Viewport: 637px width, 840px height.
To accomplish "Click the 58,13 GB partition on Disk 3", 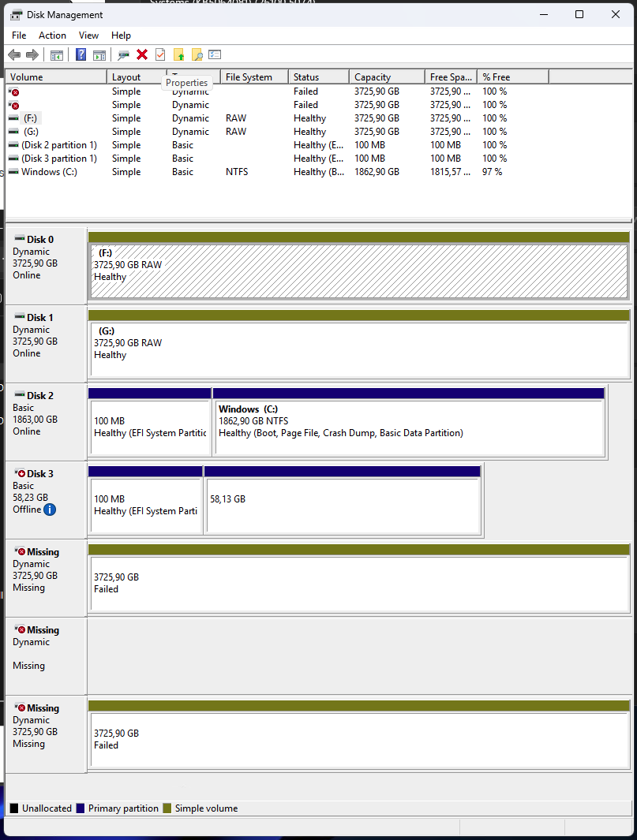I will click(342, 505).
